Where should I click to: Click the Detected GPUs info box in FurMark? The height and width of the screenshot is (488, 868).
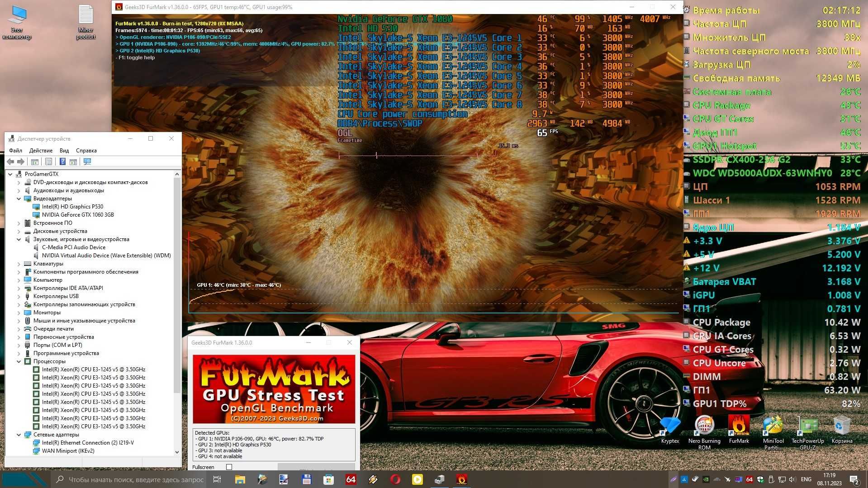click(x=274, y=445)
